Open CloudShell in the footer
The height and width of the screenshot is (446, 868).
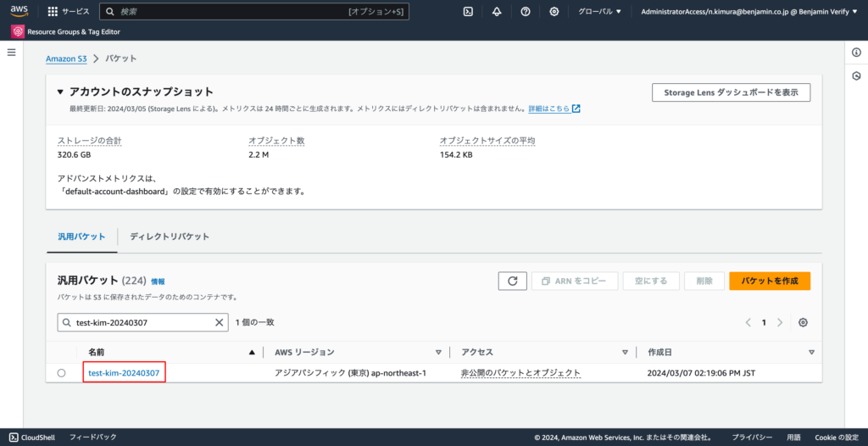click(x=32, y=438)
